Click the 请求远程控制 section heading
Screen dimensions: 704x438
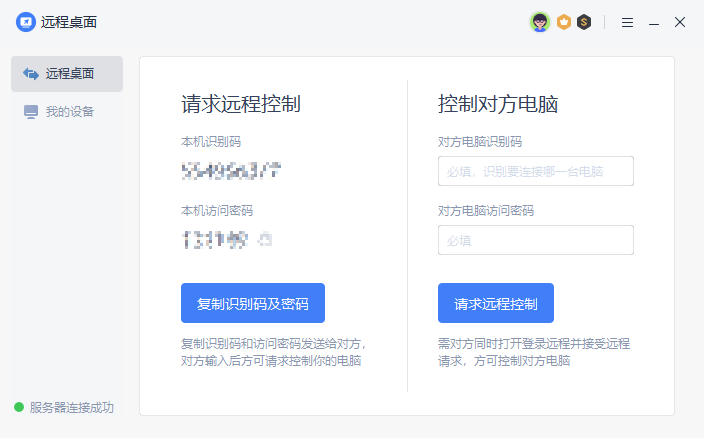(241, 105)
